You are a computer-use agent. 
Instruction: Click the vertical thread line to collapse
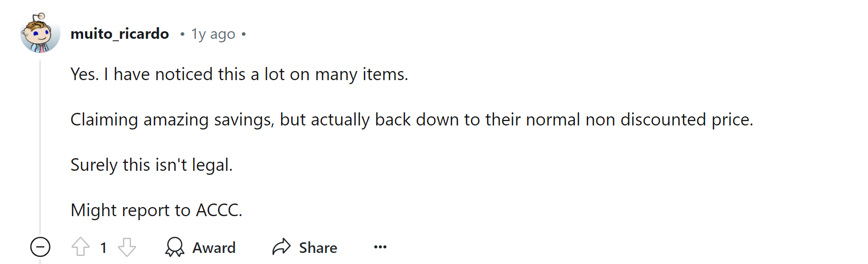coord(40,146)
